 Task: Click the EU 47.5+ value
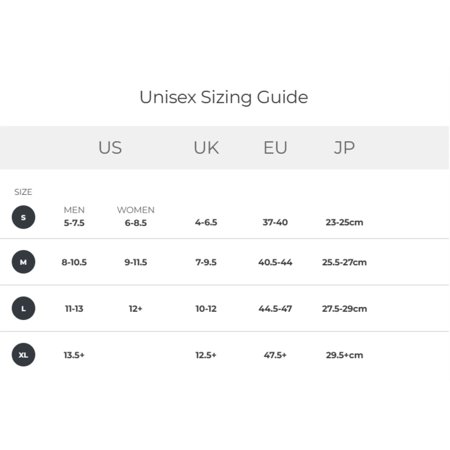[275, 355]
